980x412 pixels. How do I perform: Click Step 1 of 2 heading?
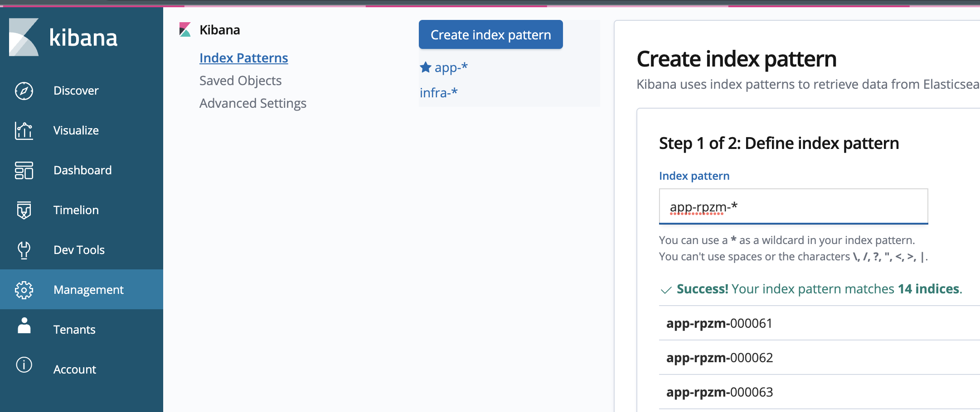[x=779, y=143]
